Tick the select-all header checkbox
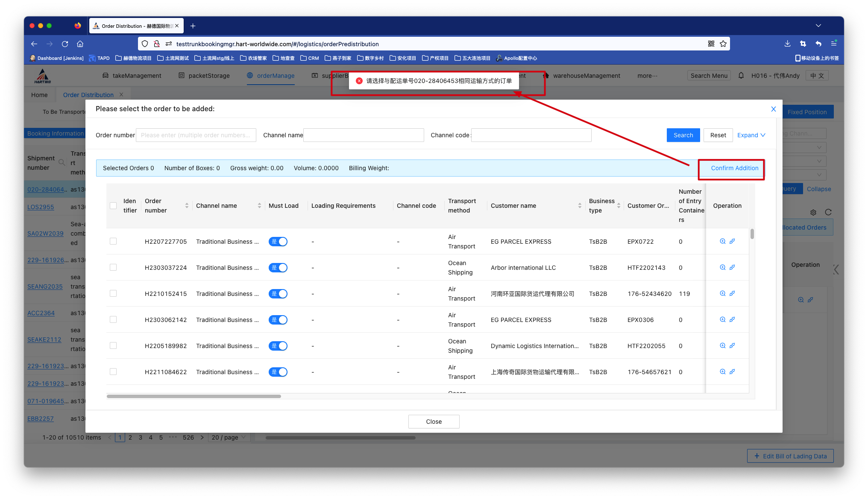Image resolution: width=868 pixels, height=499 pixels. [113, 206]
